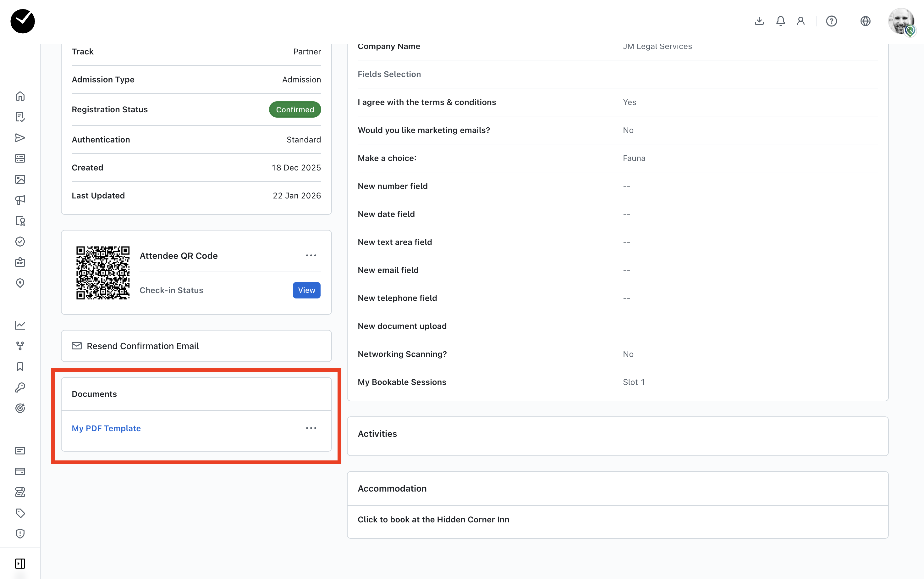This screenshot has width=924, height=579.
Task: Click the megaphone icon in sidebar
Action: coord(20,200)
